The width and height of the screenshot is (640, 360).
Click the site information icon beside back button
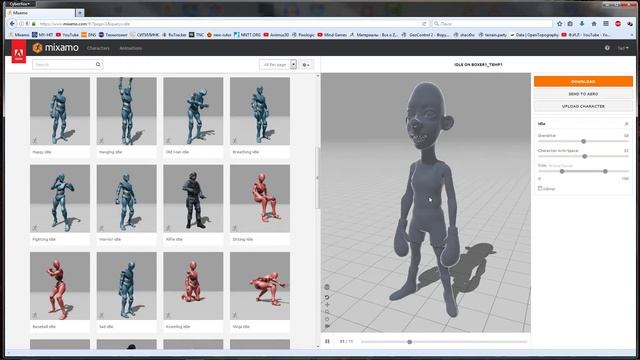click(x=22, y=24)
